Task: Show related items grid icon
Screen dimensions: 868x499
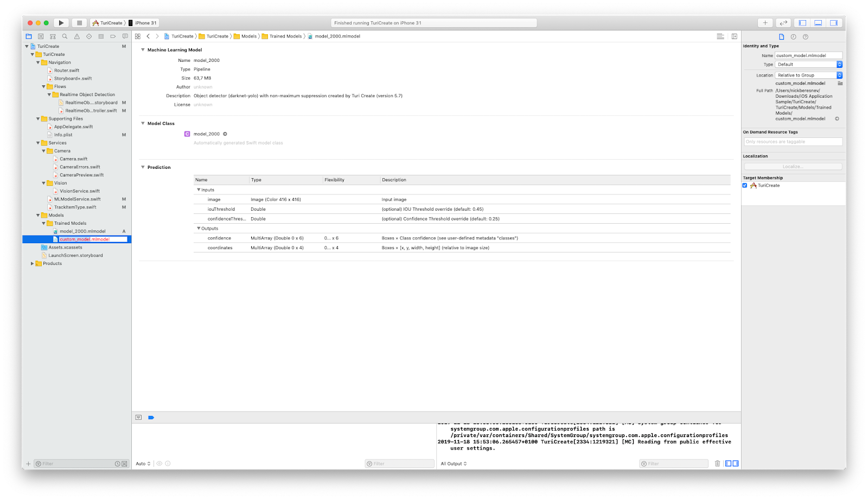Action: click(x=138, y=36)
